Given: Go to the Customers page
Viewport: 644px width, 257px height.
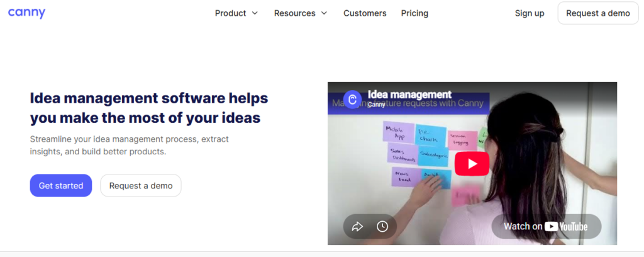Looking at the screenshot, I should [x=365, y=13].
